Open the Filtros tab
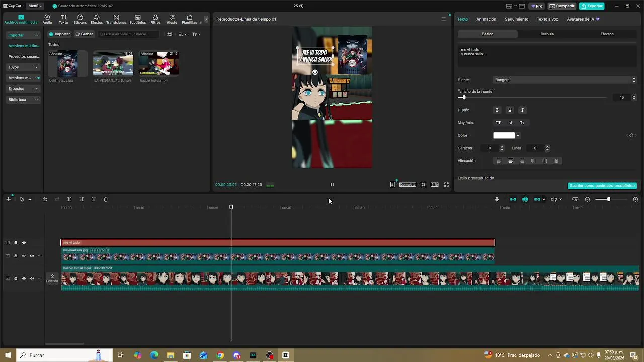The width and height of the screenshot is (644, 362). click(x=155, y=19)
